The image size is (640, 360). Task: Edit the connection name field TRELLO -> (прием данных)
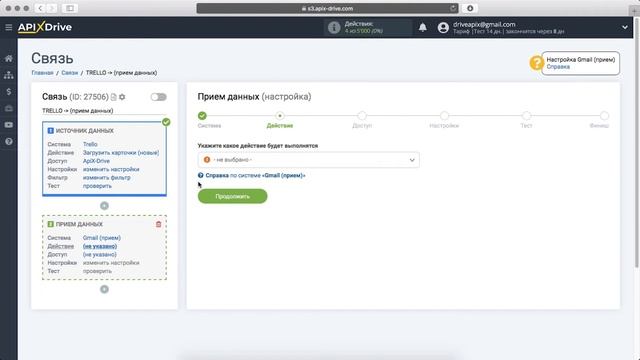coord(104,111)
